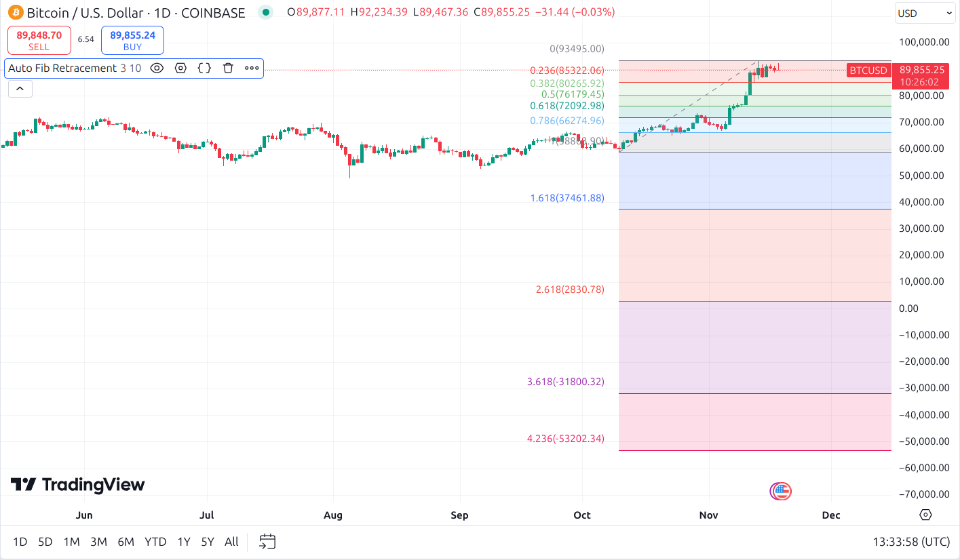Switch to the All range tab
960x560 pixels.
231,542
